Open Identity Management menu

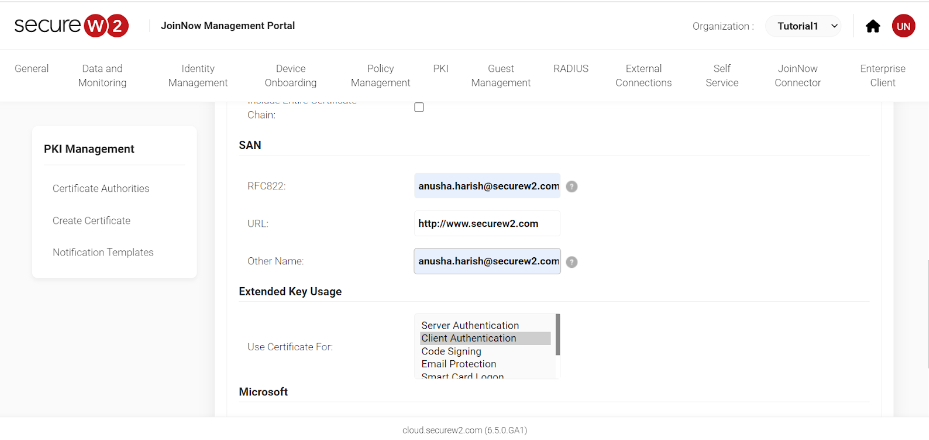(198, 76)
